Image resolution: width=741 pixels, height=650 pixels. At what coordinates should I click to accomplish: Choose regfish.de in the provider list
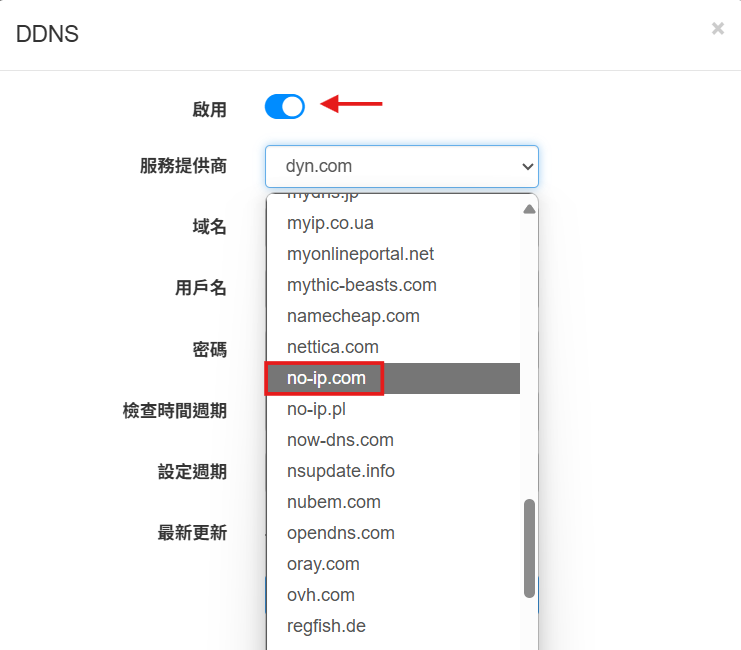pos(394,626)
